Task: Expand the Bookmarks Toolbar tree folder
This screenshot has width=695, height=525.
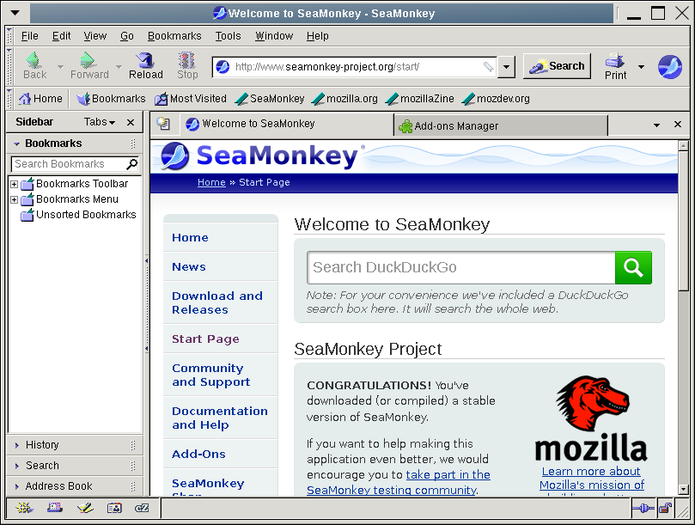Action: point(14,184)
